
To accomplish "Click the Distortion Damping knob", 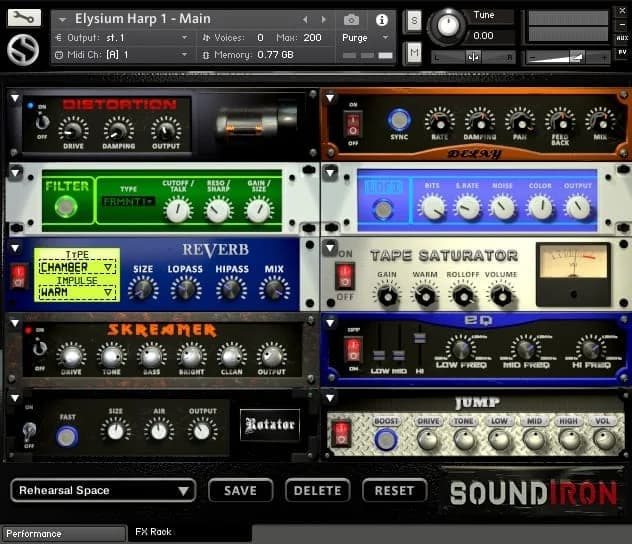I will click(118, 131).
